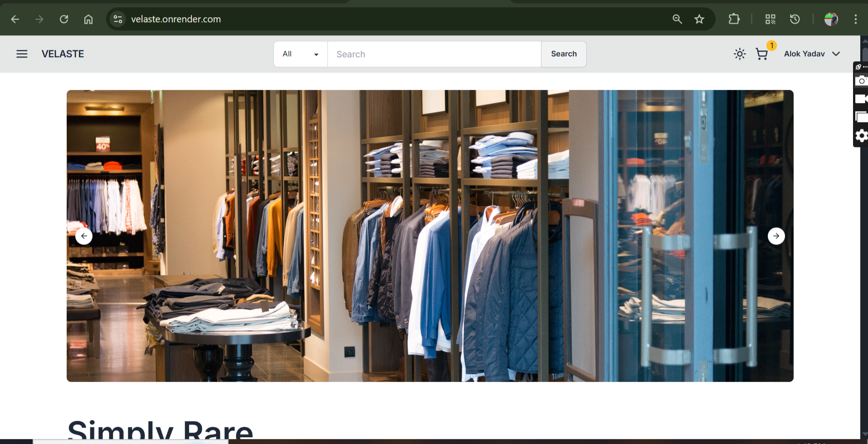Open the browser extensions menu
Viewport: 868px width, 444px height.
pyautogui.click(x=734, y=19)
